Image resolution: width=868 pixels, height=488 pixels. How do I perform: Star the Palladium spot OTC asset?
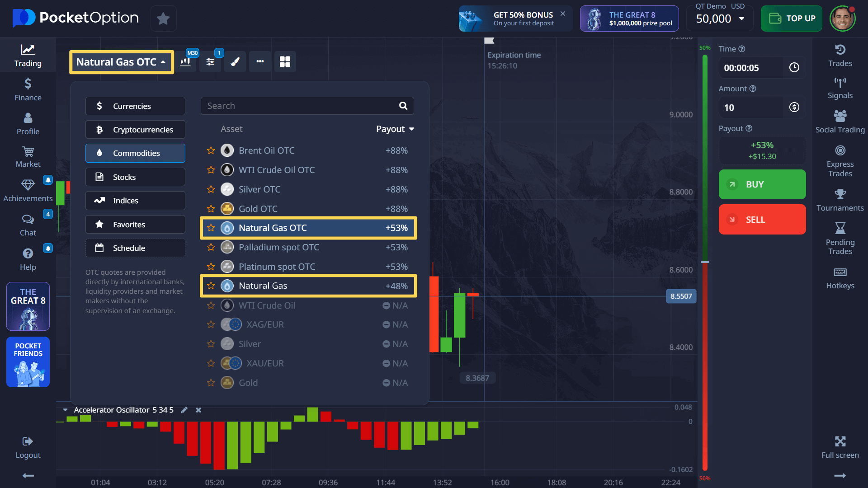click(x=211, y=247)
